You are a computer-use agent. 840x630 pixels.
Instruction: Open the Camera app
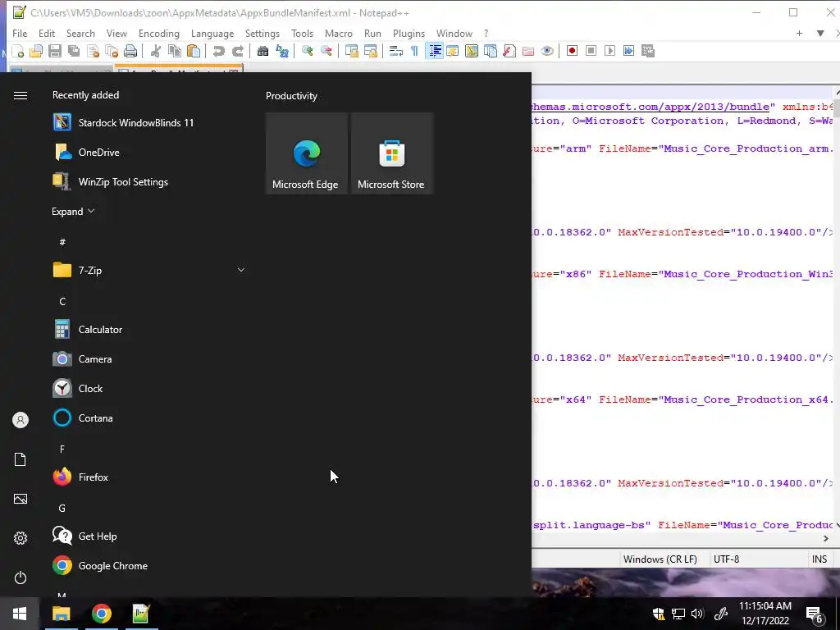tap(150, 359)
